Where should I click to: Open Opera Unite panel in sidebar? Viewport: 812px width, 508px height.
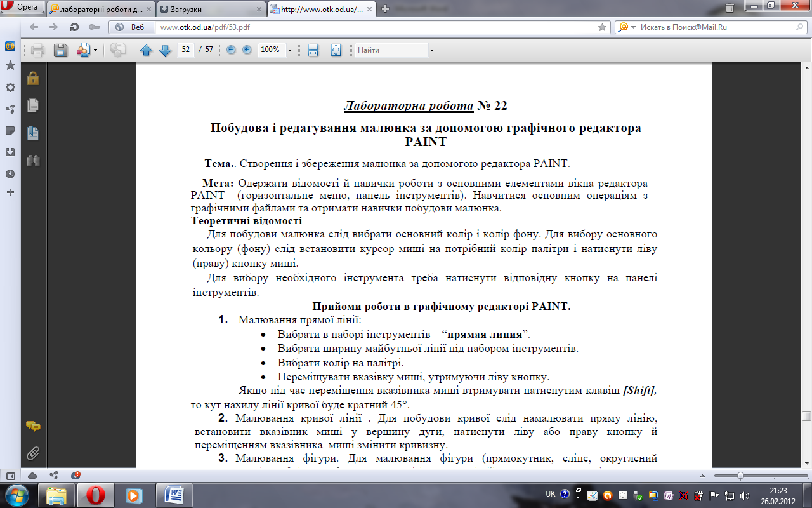click(x=10, y=109)
